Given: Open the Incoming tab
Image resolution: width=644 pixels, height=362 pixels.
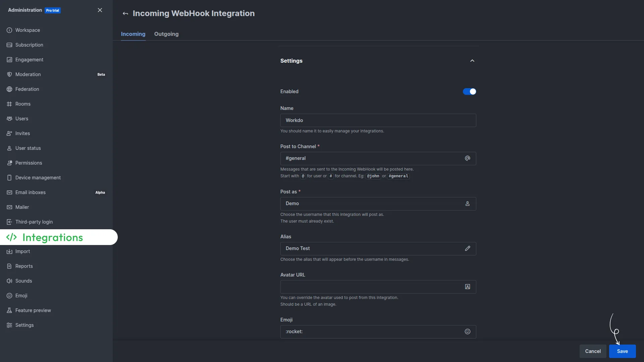Looking at the screenshot, I should click(x=133, y=34).
